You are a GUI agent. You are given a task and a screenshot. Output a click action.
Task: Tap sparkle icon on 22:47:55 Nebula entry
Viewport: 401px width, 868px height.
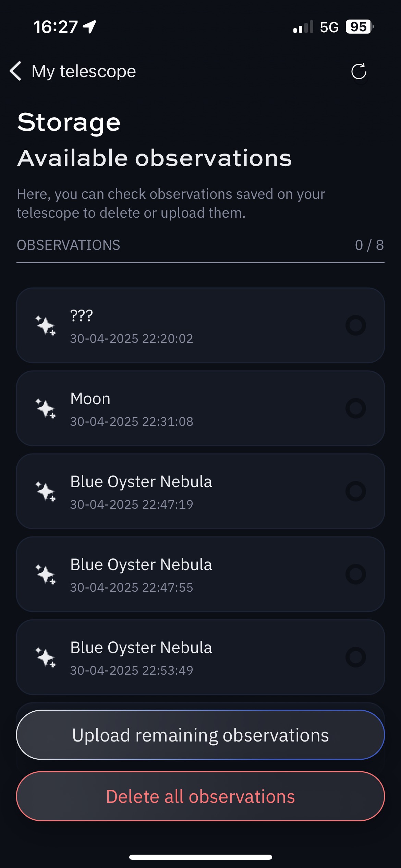tap(46, 574)
